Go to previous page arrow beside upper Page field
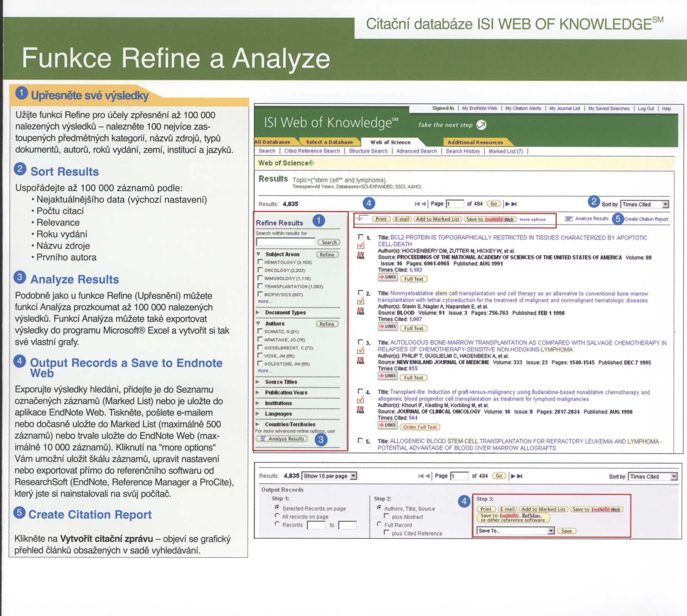The height and width of the screenshot is (616, 687). point(424,204)
